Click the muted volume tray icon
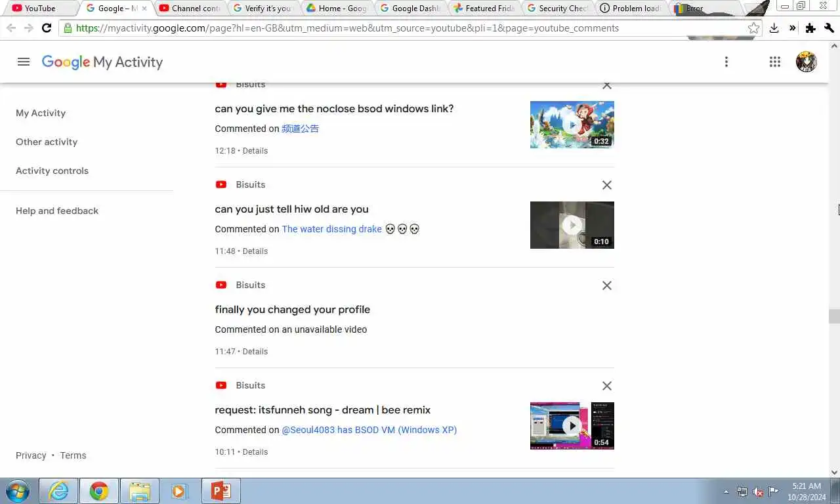This screenshot has width=840, height=504. click(758, 492)
